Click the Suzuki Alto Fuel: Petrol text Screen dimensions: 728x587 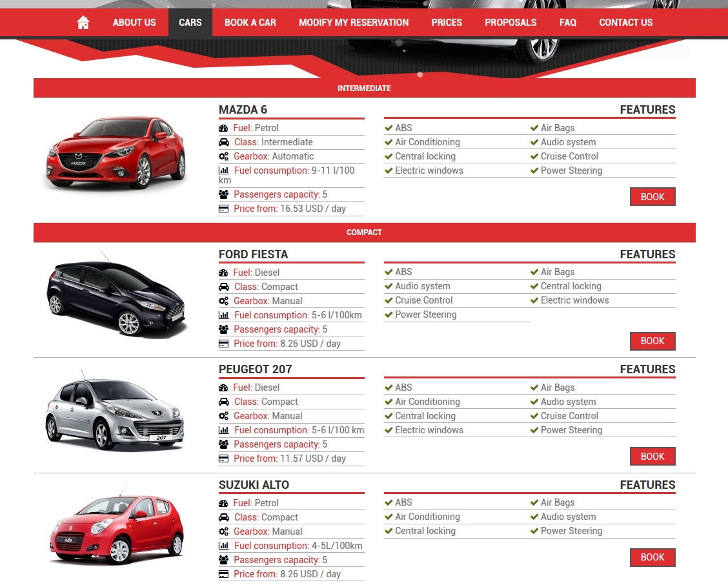(x=256, y=504)
